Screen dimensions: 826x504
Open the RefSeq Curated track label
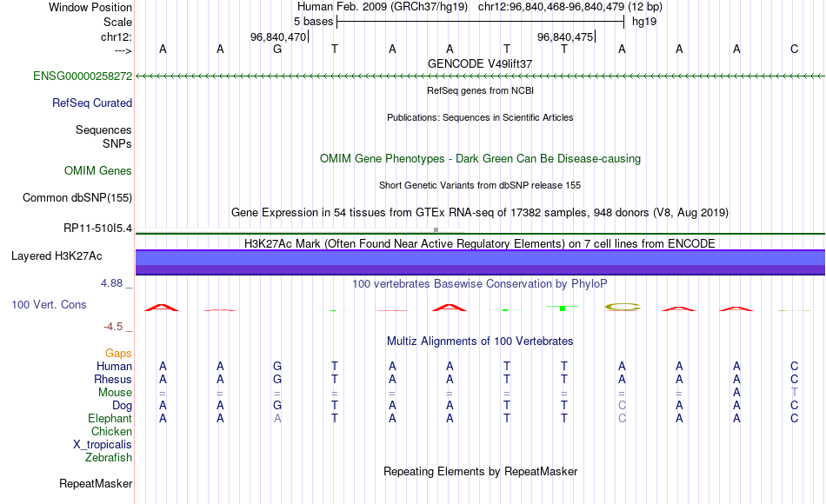pos(91,103)
